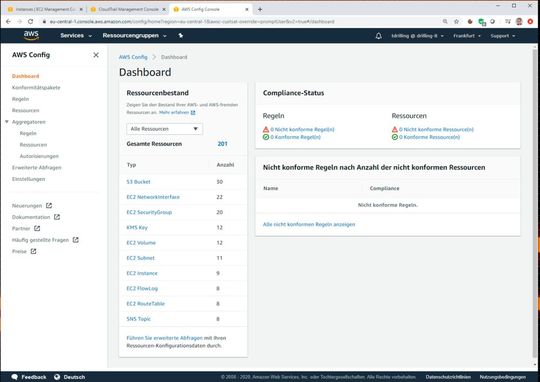The width and height of the screenshot is (540, 382).
Task: Open the Ressourcengruppen dropdown
Action: click(134, 35)
